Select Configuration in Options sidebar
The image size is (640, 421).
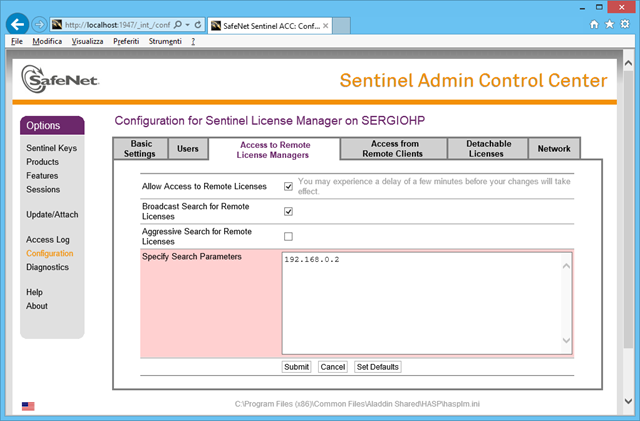[x=49, y=253]
